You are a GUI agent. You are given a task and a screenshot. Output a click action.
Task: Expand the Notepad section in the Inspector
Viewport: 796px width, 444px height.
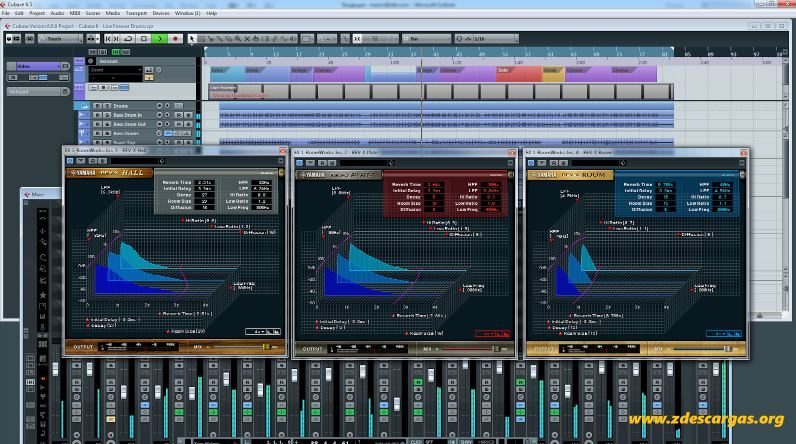point(65,91)
